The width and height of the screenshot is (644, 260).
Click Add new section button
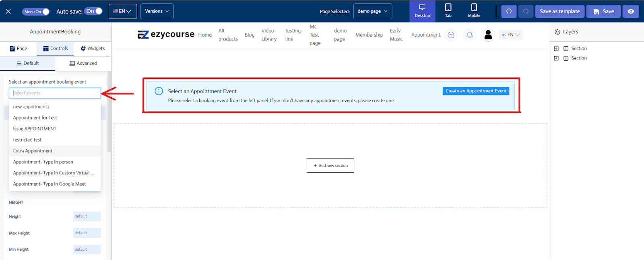pos(330,166)
